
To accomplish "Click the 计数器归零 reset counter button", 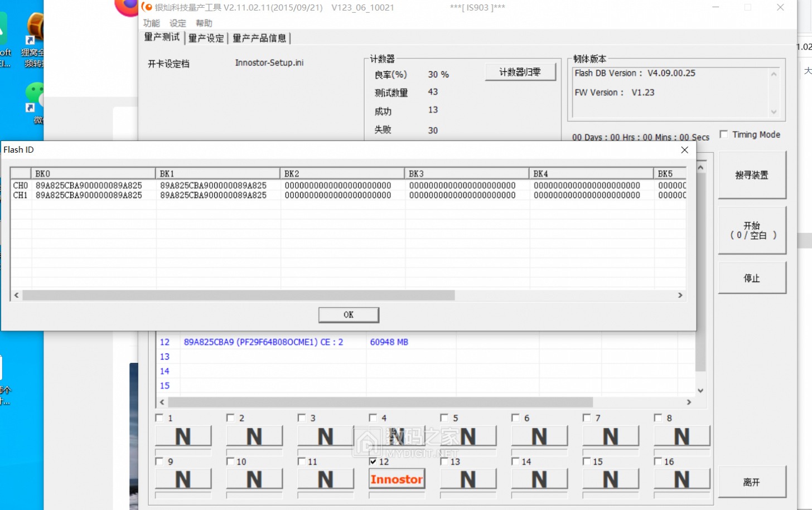I will (x=520, y=72).
